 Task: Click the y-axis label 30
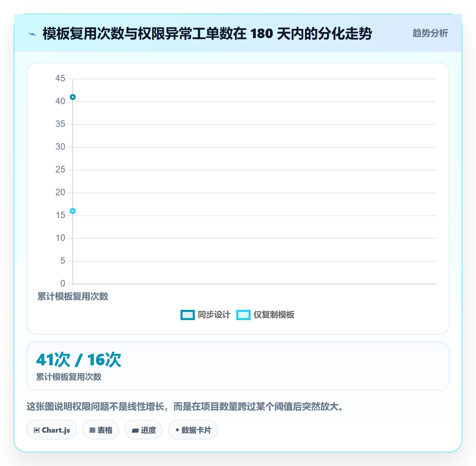60,147
